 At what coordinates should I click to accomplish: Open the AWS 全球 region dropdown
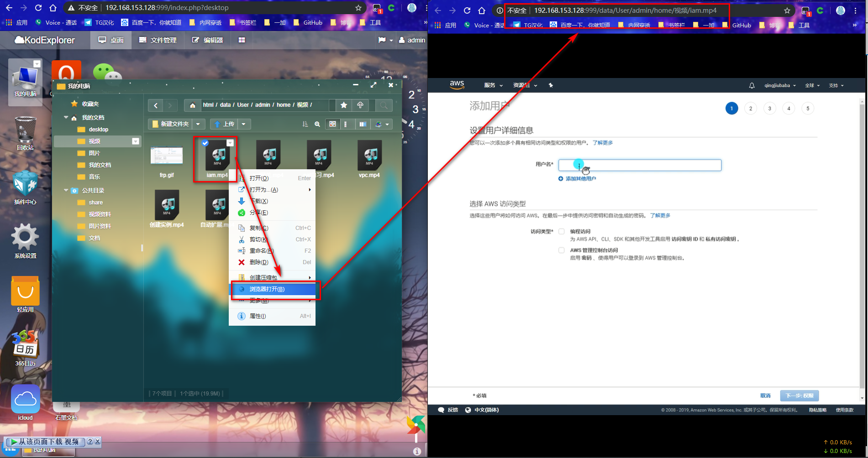tap(812, 85)
